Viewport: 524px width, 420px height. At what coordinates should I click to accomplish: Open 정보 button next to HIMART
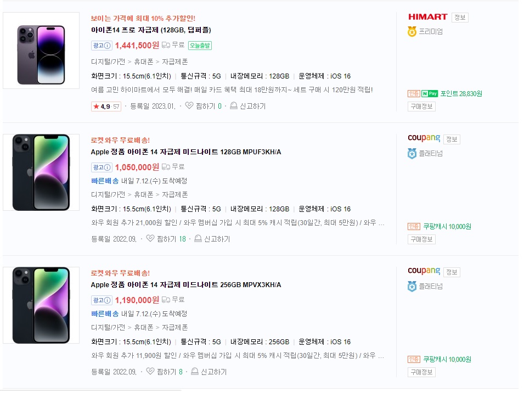pyautogui.click(x=460, y=18)
